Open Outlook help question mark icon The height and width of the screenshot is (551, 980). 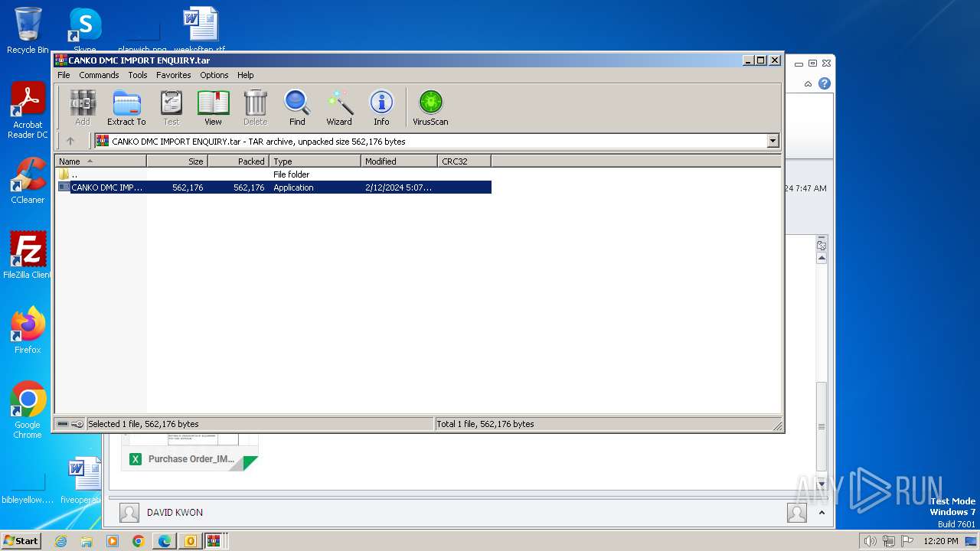tap(825, 83)
